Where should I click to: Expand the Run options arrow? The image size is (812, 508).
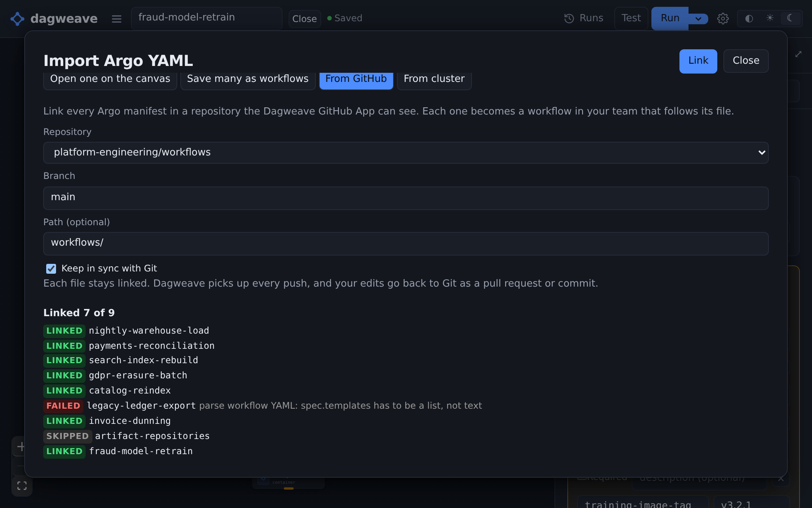coord(698,19)
